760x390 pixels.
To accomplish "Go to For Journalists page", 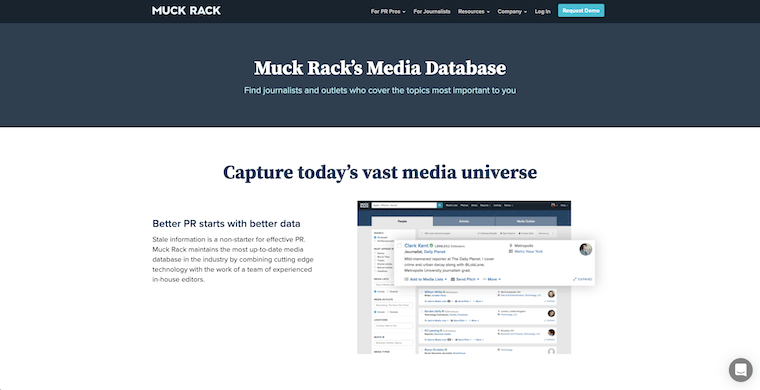I will point(432,11).
